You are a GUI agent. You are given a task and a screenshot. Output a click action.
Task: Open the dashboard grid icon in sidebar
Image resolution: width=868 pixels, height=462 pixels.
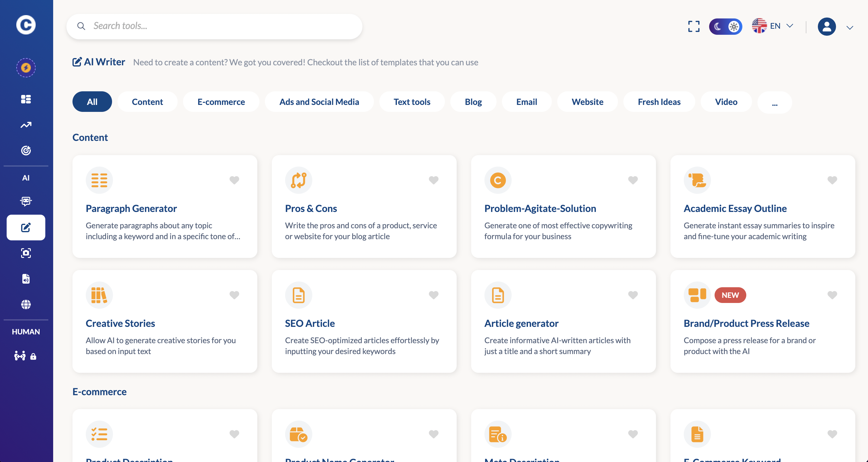[26, 99]
